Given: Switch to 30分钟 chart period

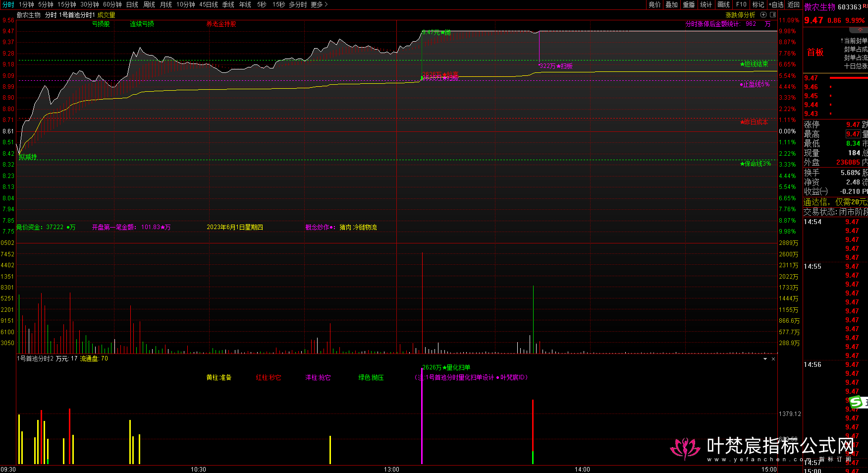Looking at the screenshot, I should pos(90,4).
